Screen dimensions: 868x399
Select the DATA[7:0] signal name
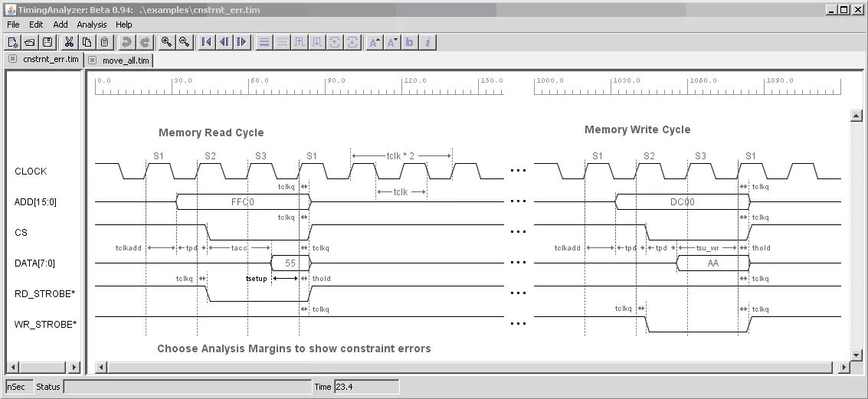35,263
